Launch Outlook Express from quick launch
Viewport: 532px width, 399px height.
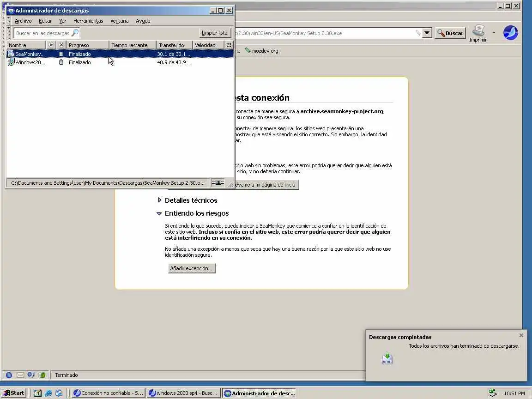(59, 393)
